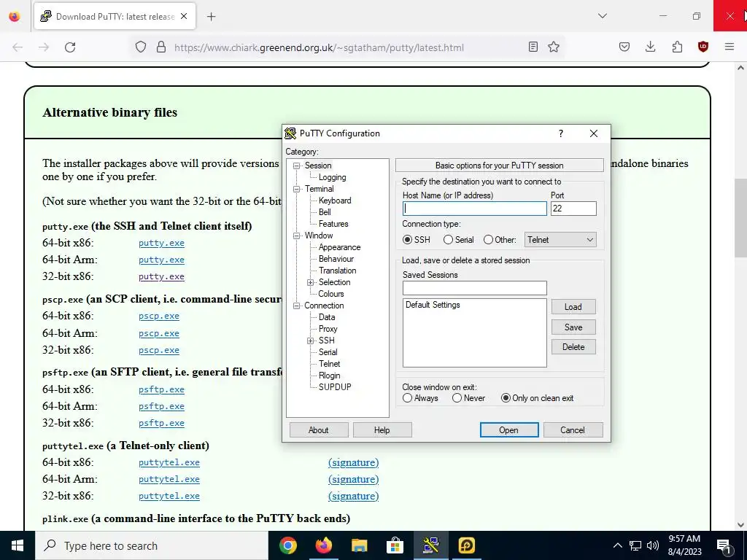747x560 pixels.
Task: Select SUPDUP in the category tree
Action: (x=335, y=387)
